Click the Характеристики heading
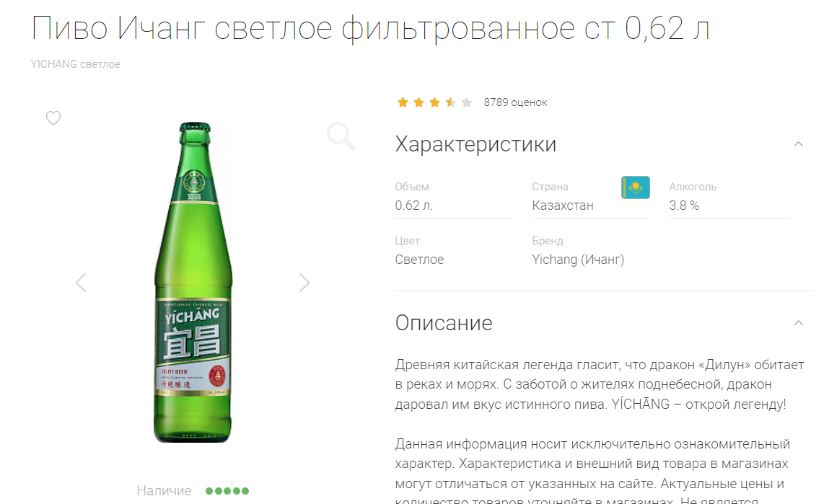This screenshot has height=504, width=829. click(476, 144)
